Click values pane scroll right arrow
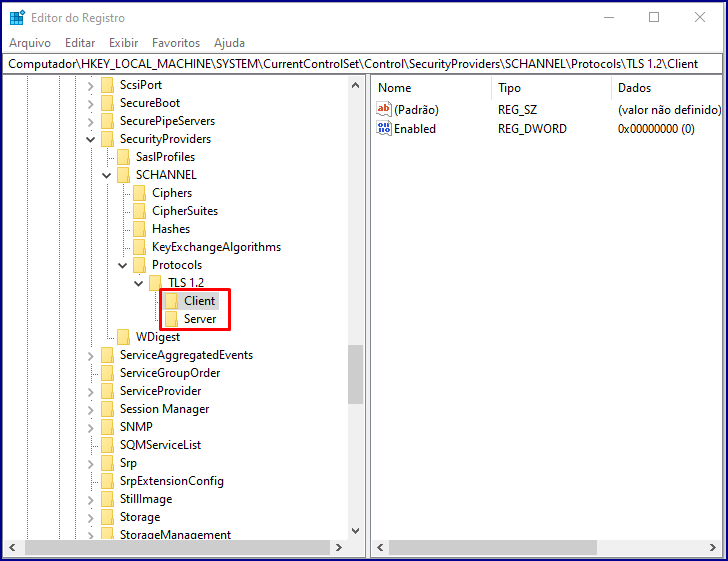 (x=713, y=548)
